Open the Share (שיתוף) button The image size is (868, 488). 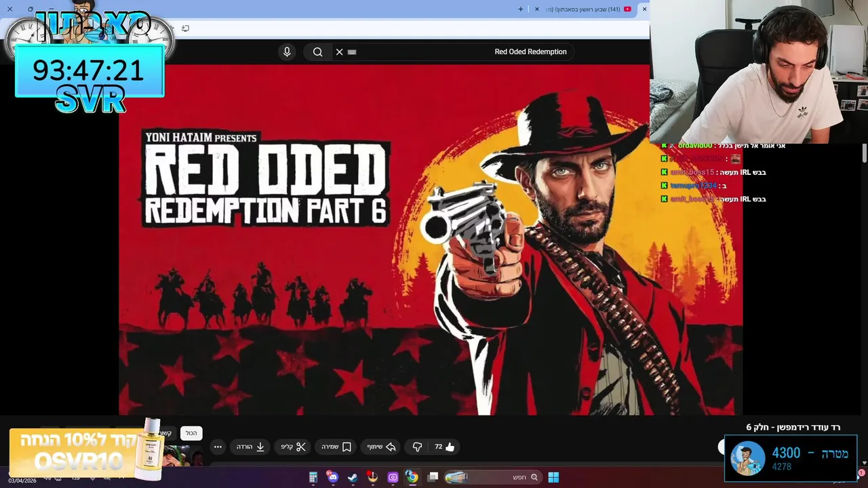[381, 447]
